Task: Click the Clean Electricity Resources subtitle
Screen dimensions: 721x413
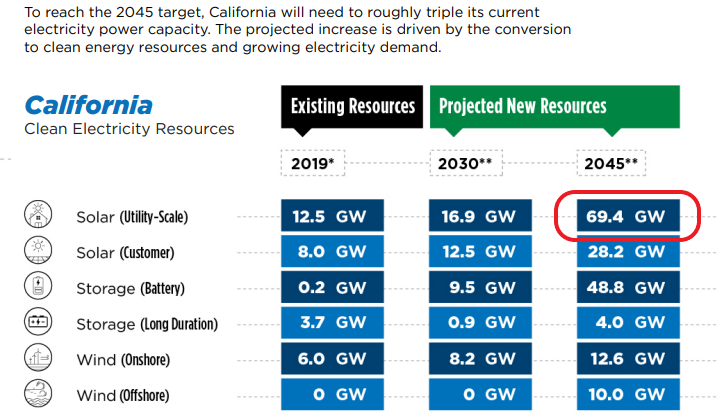Action: tap(129, 129)
